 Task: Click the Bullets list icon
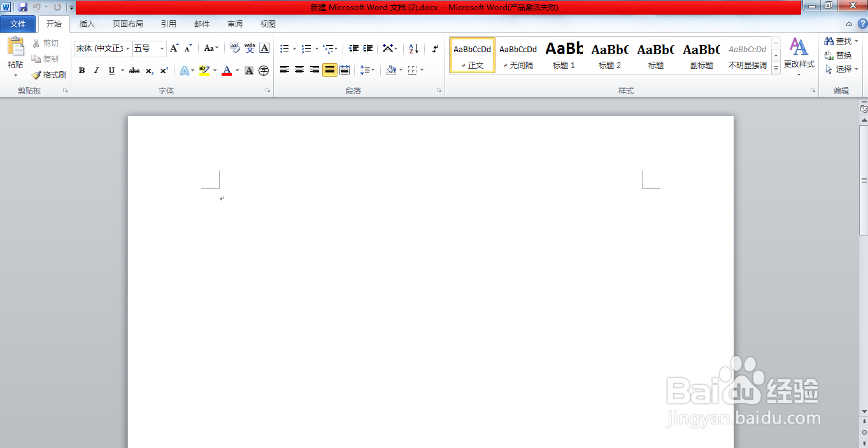tap(285, 48)
